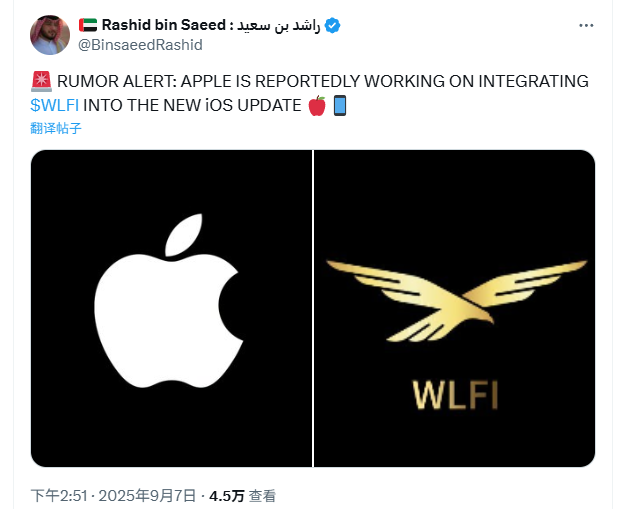
Task: Open the golden WLFI eagle image
Action: click(x=455, y=308)
